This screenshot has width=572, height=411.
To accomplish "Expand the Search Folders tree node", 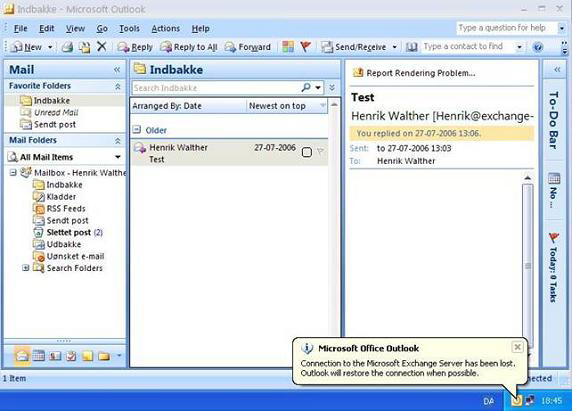I will [25, 268].
